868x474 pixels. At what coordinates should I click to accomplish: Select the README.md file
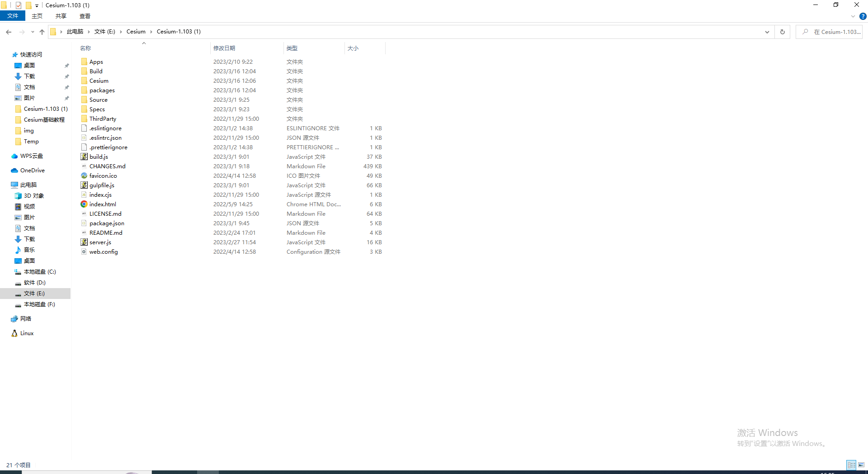tap(106, 233)
